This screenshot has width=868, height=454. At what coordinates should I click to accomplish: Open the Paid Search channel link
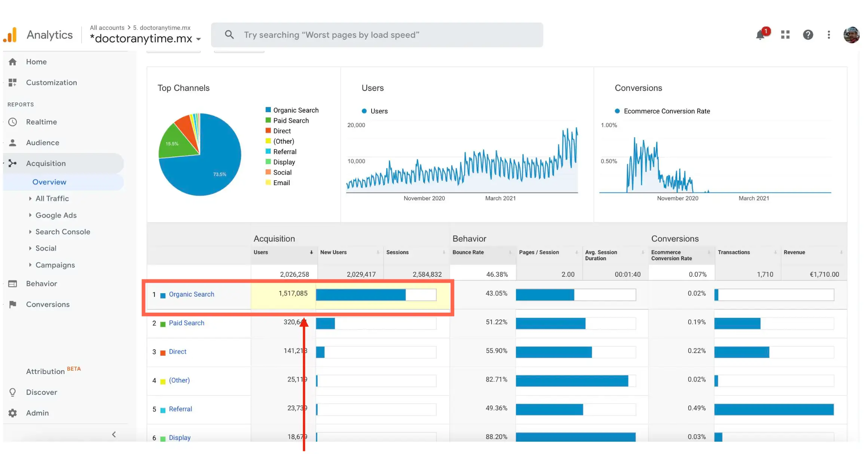tap(186, 323)
